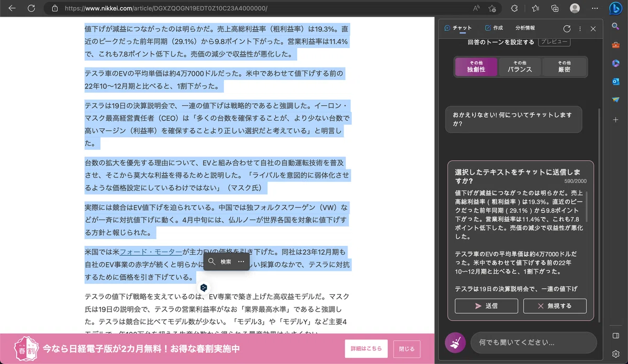Dismiss with 無視する button
The image size is (628, 364).
tap(555, 306)
